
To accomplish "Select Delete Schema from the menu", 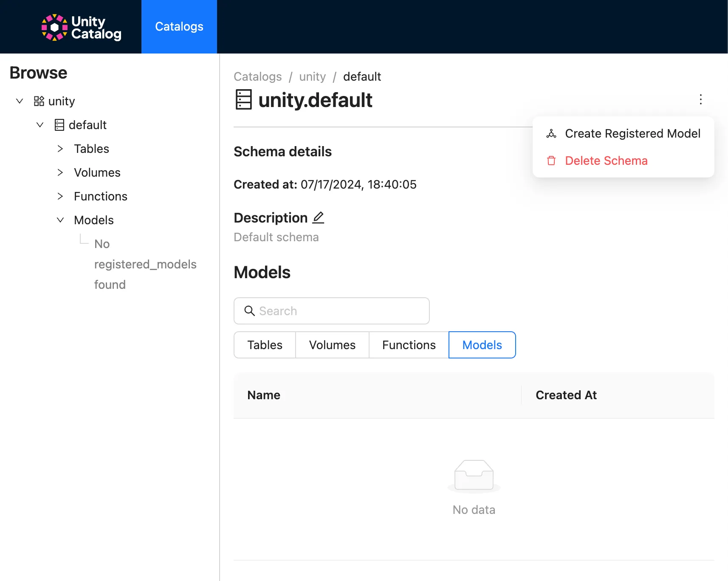I will pyautogui.click(x=606, y=161).
